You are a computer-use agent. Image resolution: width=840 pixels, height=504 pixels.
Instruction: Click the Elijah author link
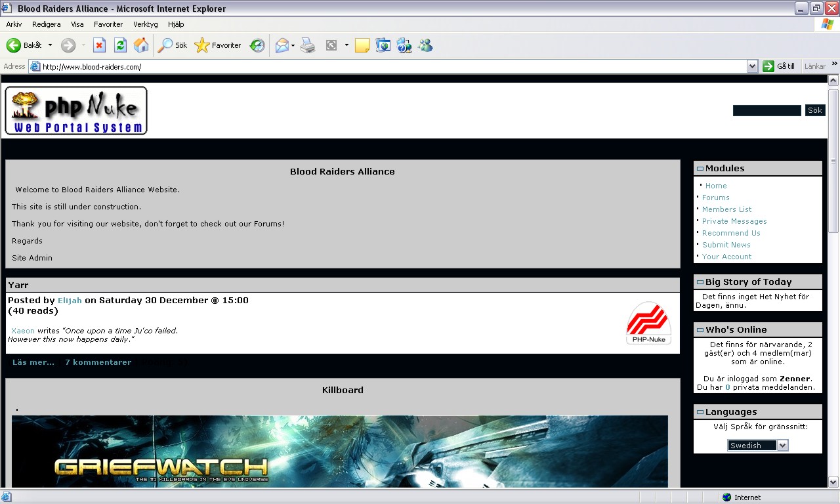(x=70, y=301)
